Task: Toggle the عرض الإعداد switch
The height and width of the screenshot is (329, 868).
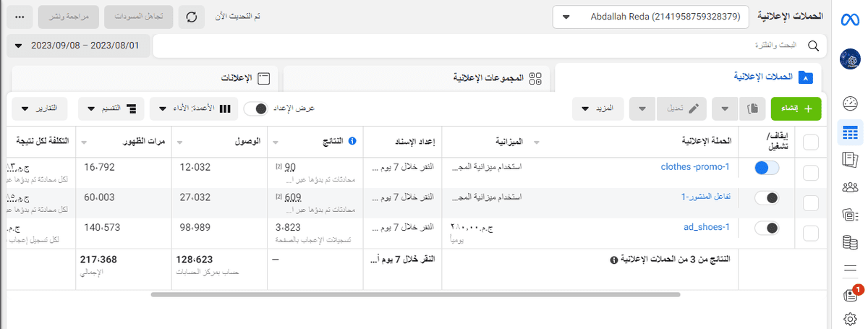Action: 255,108
